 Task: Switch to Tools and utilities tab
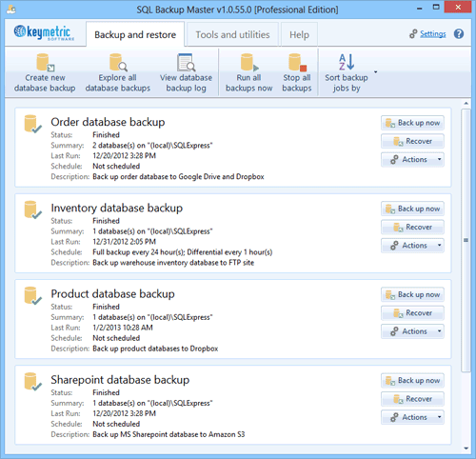232,34
